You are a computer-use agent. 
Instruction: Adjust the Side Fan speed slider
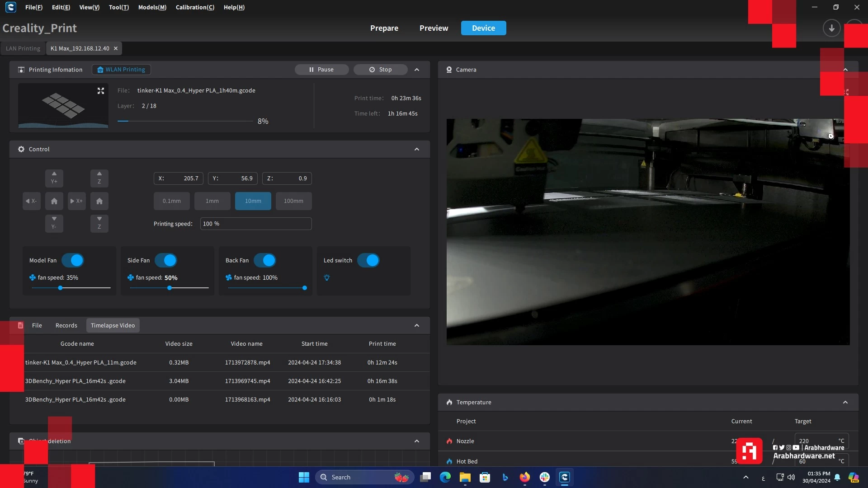click(170, 288)
